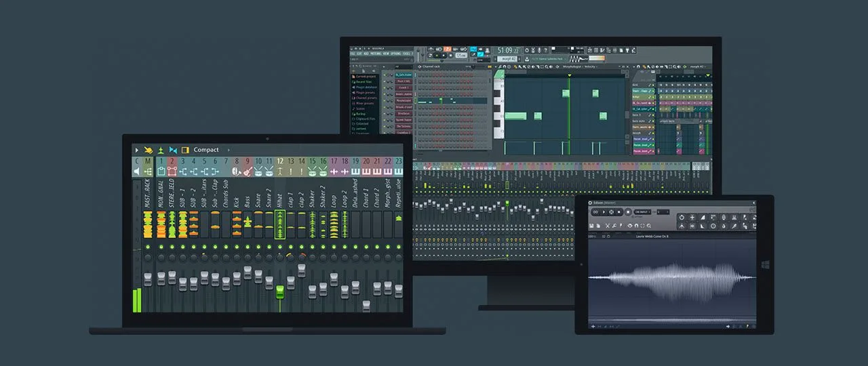
Task: Select the red-highlighted icon of mixer track 2
Action: [172, 171]
